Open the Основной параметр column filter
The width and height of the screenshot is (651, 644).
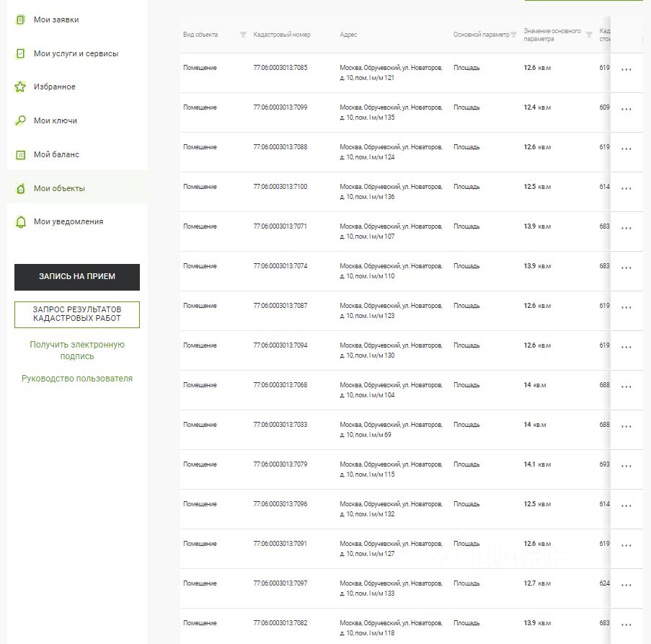(513, 35)
